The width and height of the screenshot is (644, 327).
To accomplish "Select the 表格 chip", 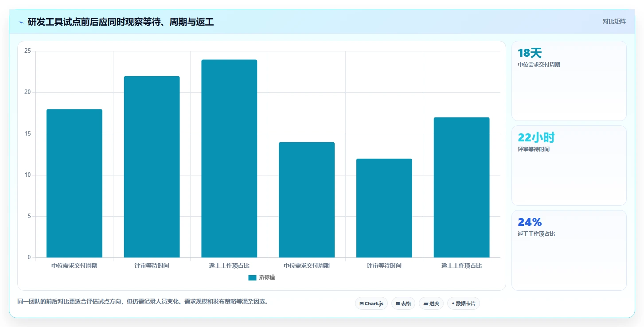I will point(403,304).
